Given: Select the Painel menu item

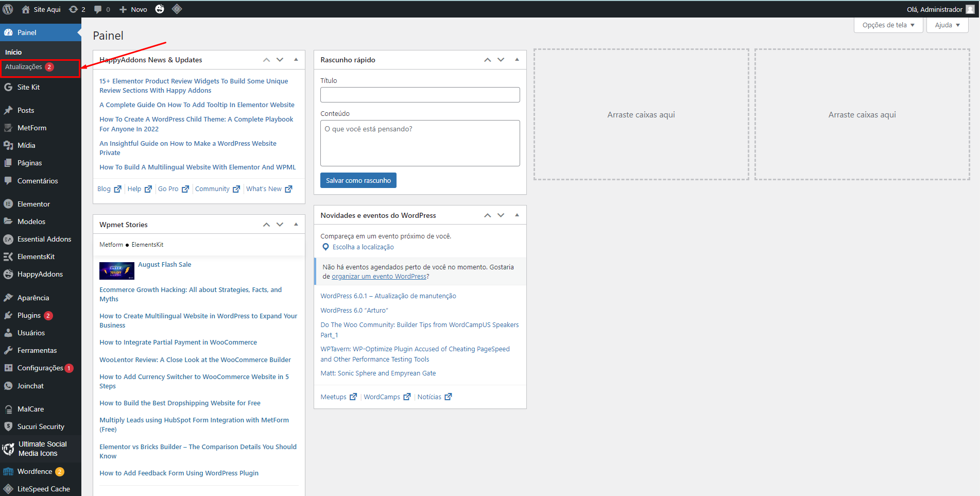Looking at the screenshot, I should click(40, 32).
